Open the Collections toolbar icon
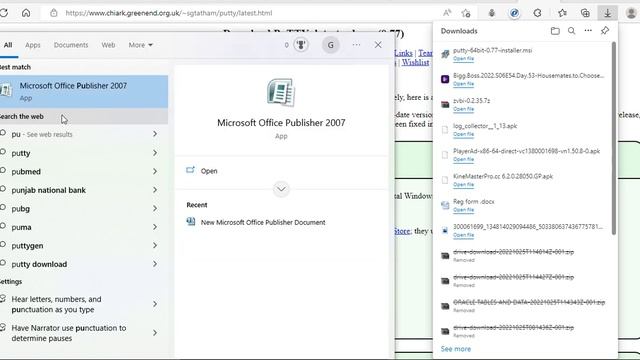The image size is (640, 360). [585, 13]
